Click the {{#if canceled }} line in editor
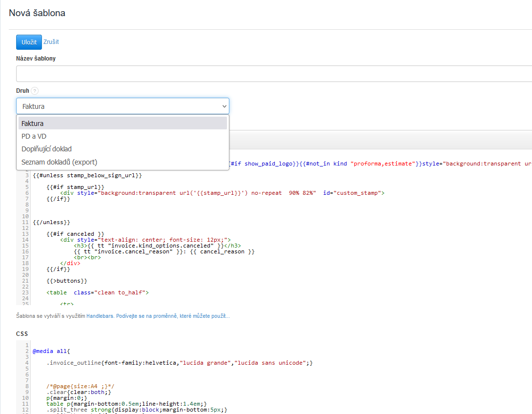532x414 pixels. tap(75, 234)
